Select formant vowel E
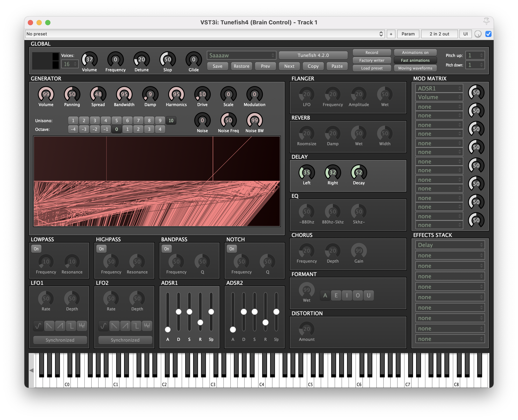The image size is (518, 420). tap(336, 295)
